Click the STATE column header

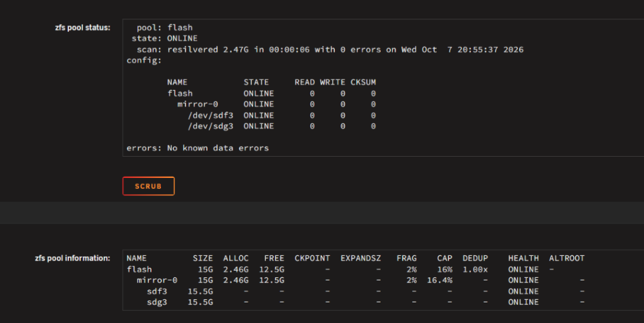click(x=256, y=82)
